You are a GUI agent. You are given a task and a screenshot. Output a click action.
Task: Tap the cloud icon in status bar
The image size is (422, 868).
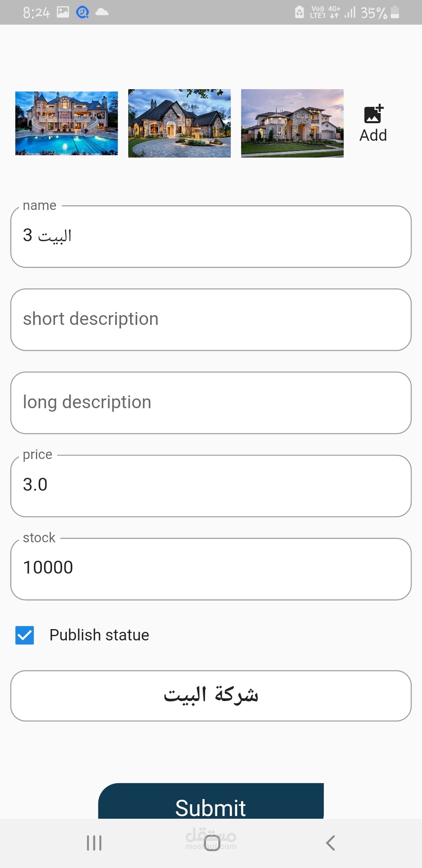pyautogui.click(x=102, y=12)
